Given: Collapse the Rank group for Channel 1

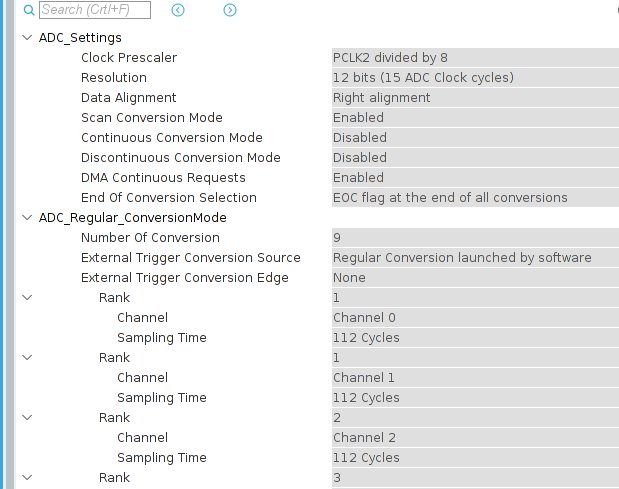Looking at the screenshot, I should (27, 358).
